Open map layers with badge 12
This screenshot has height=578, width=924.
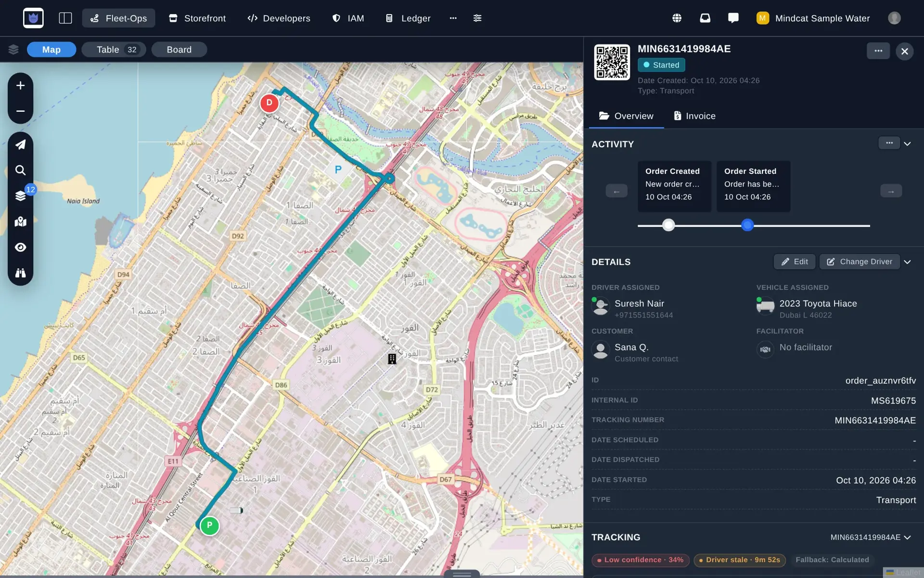pyautogui.click(x=20, y=196)
